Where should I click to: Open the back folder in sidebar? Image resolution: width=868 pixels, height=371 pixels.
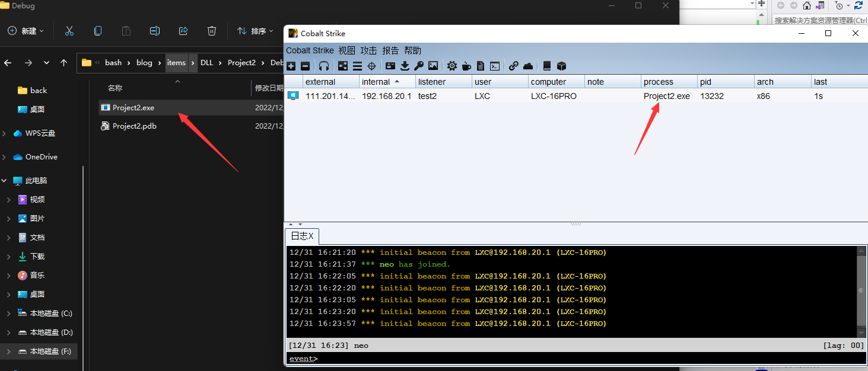[x=33, y=91]
